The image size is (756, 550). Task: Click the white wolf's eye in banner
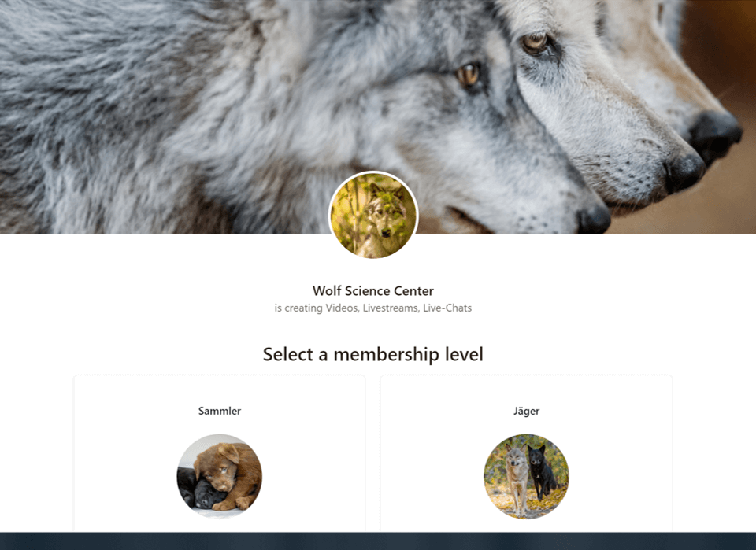click(x=535, y=42)
